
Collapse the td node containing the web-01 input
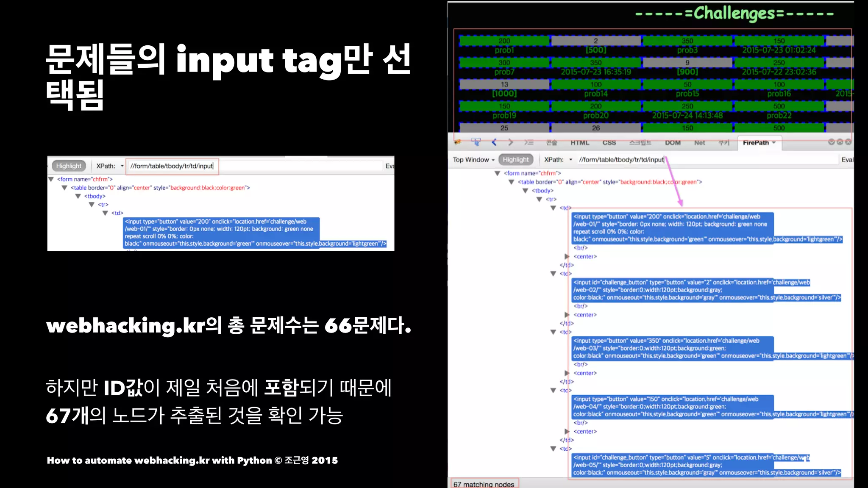click(553, 208)
